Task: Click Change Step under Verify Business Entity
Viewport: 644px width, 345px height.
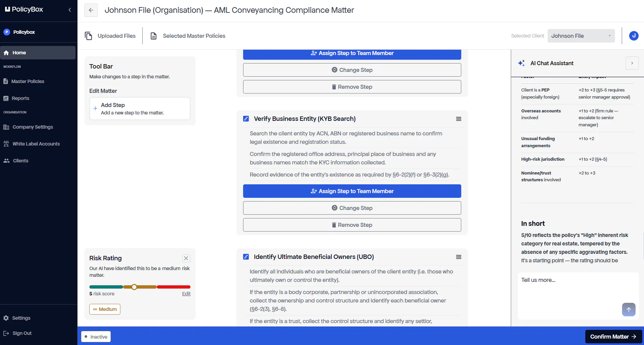Action: [352, 208]
